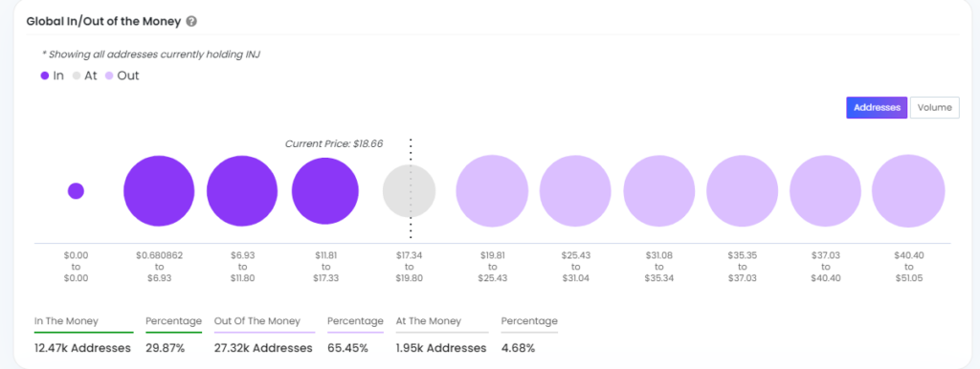Image resolution: width=980 pixels, height=369 pixels.
Task: Select the $11.81 to $17.33 bubble
Action: click(x=325, y=191)
